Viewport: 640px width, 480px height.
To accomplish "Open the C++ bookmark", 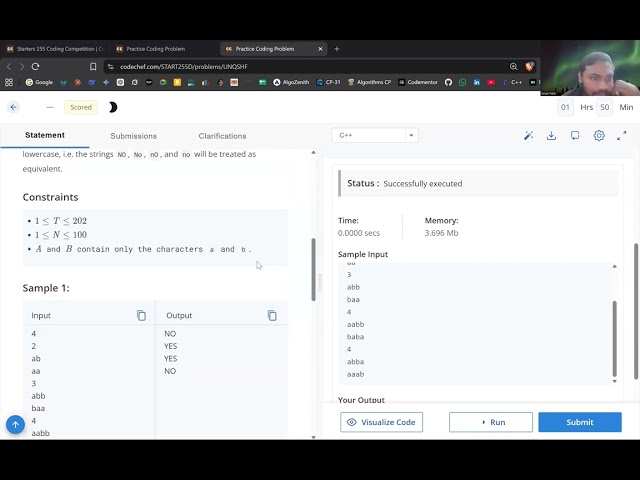I will tap(512, 82).
